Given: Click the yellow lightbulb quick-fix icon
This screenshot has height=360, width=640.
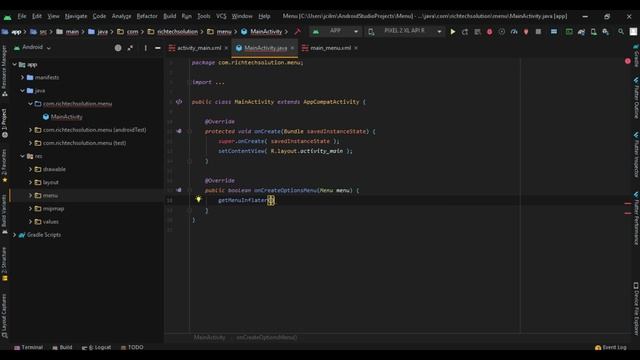Looking at the screenshot, I should [x=198, y=199].
